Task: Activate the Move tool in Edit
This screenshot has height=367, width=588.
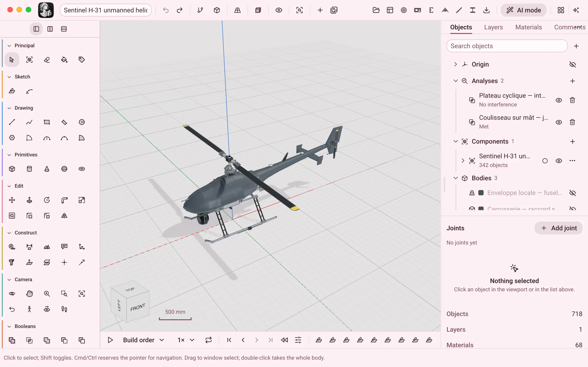Action: click(x=12, y=200)
